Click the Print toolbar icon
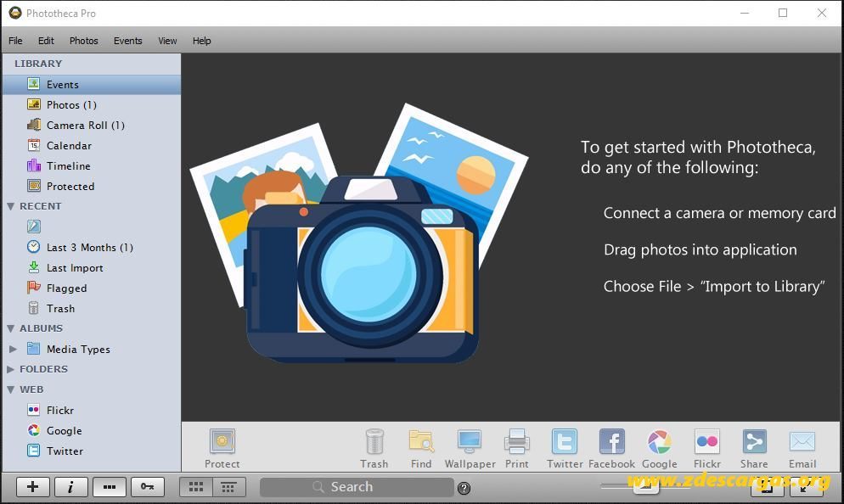844x504 pixels. 517,442
